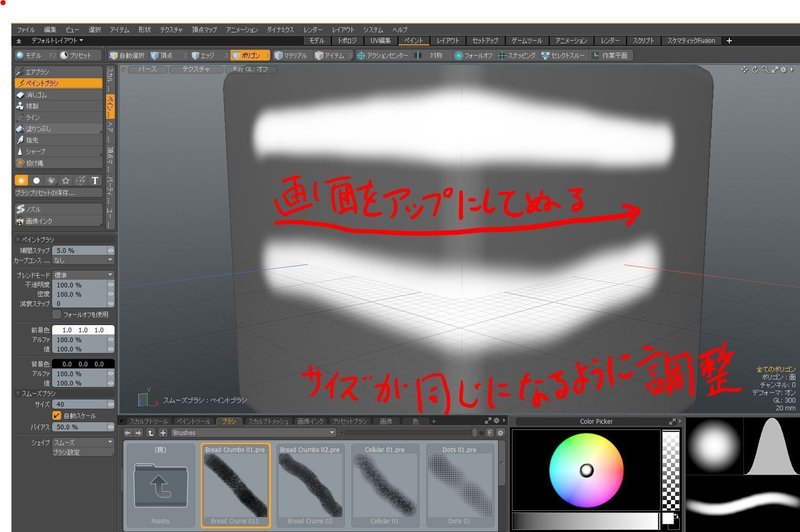800x532 pixels.
Task: Open the レンダー menu in the menu bar
Action: pyautogui.click(x=312, y=30)
